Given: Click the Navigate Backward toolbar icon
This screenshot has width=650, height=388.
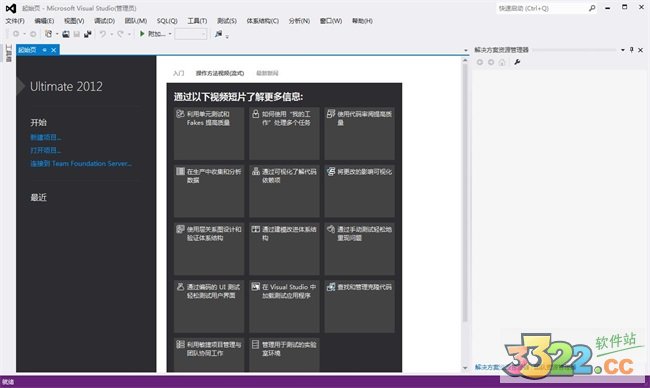Looking at the screenshot, I should (x=16, y=34).
